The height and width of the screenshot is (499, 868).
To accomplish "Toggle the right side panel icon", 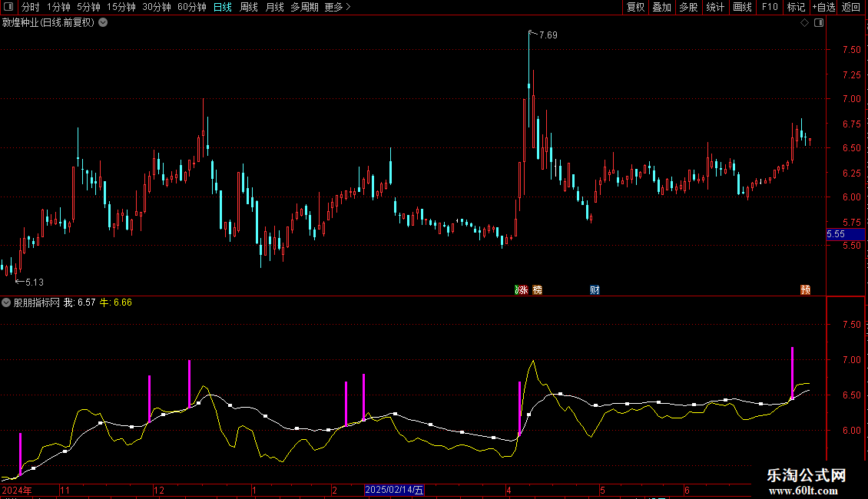I will point(819,23).
